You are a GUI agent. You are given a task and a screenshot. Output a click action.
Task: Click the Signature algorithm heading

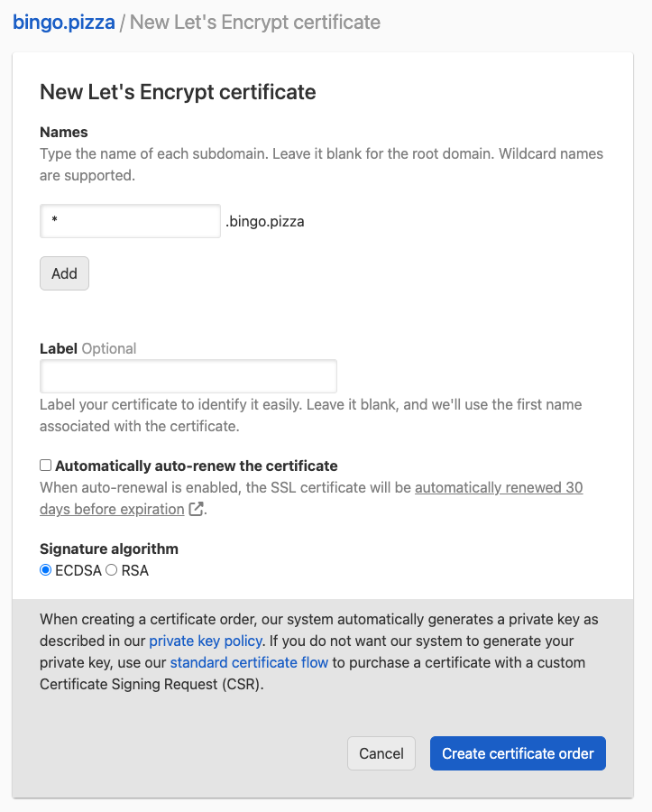(108, 549)
